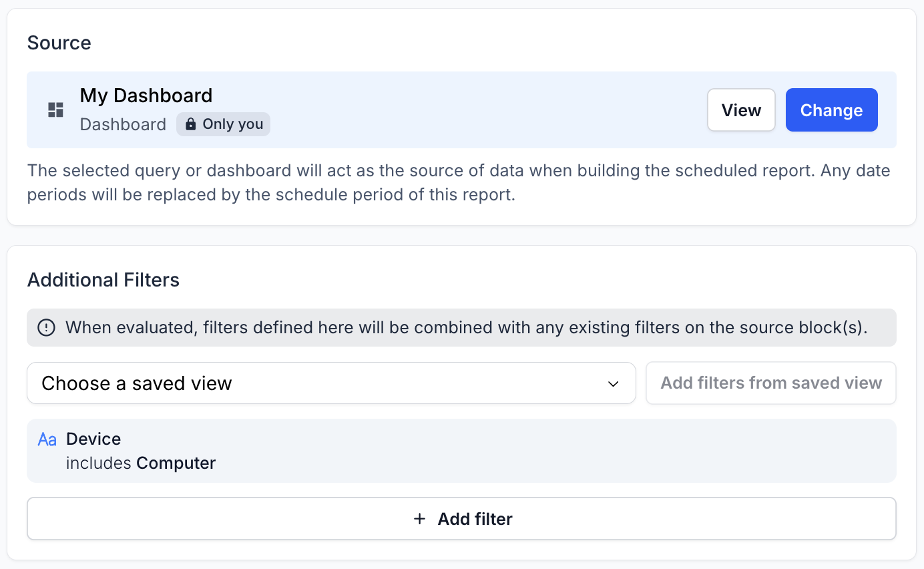Open the Choose a saved view dropdown
The height and width of the screenshot is (569, 924).
point(330,383)
